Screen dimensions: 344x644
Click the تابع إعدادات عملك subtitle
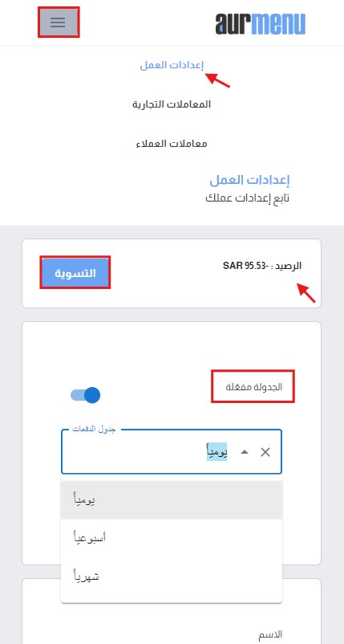[248, 198]
